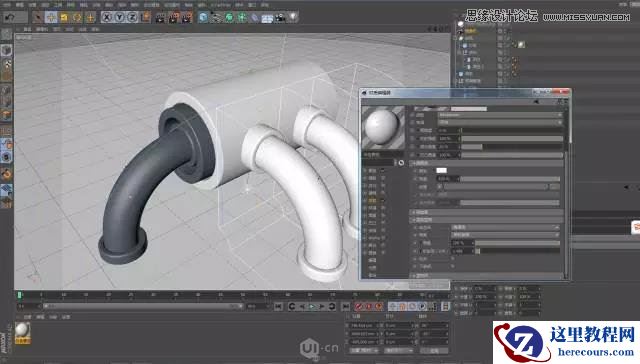The image size is (640, 364).
Task: Click the white layer Color swatch
Action: pyautogui.click(x=441, y=171)
